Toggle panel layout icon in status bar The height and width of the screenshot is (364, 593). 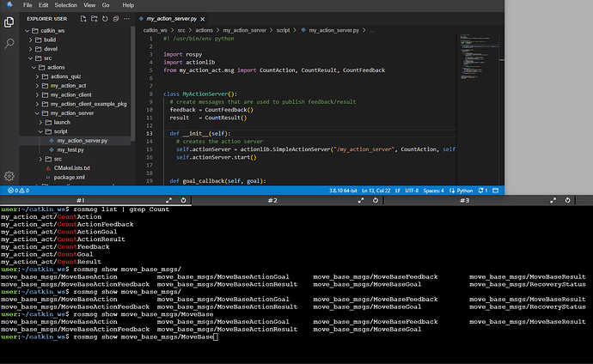click(495, 191)
